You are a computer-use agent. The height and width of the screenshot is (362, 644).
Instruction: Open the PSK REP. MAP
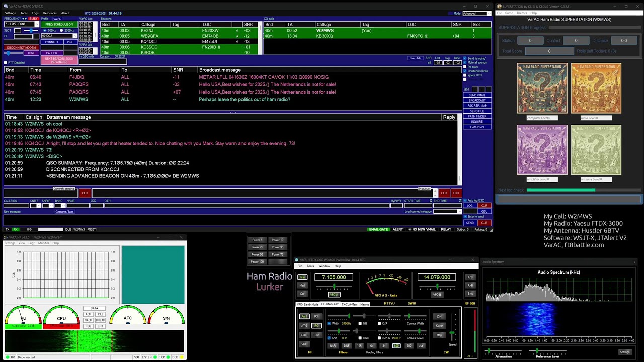coord(477,106)
